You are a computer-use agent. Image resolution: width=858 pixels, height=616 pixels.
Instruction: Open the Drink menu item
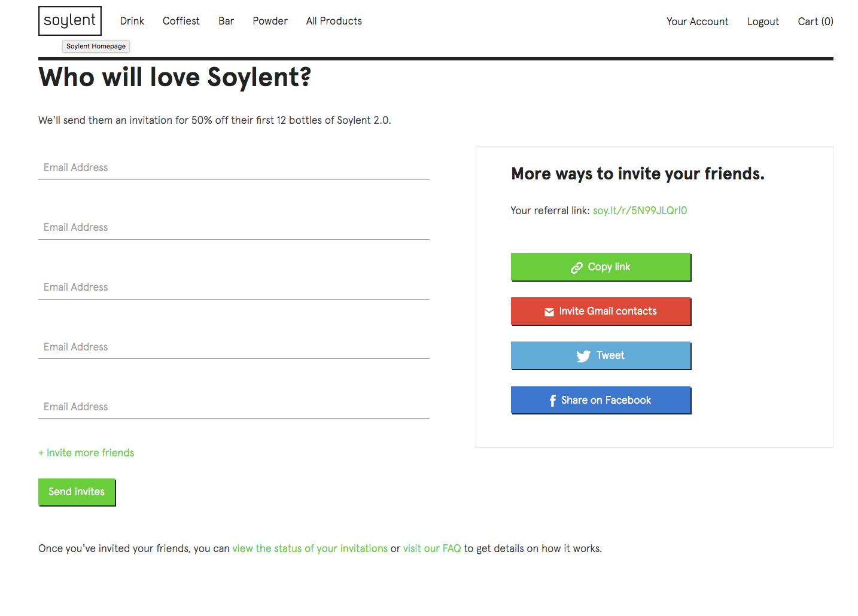(x=132, y=21)
